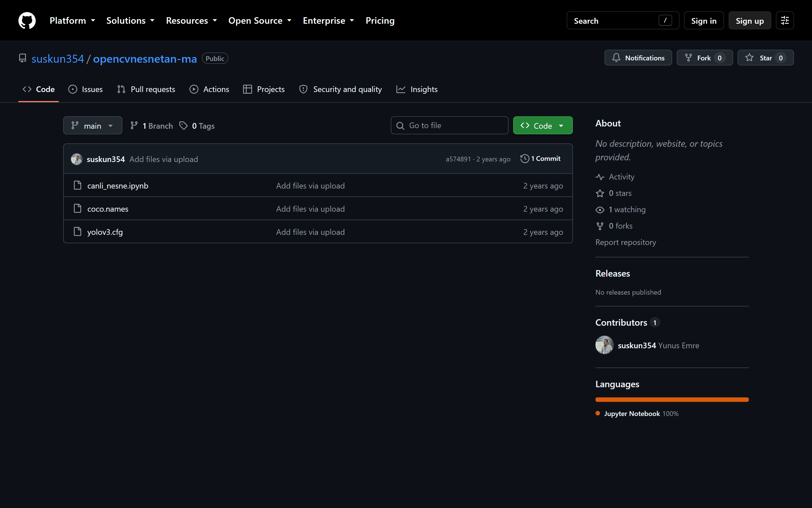Click the Report repository link
Viewport: 812px width, 508px height.
626,242
